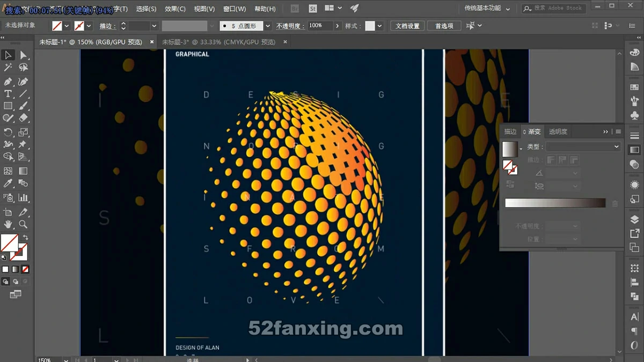Open the 选择(S) menu

(147, 9)
